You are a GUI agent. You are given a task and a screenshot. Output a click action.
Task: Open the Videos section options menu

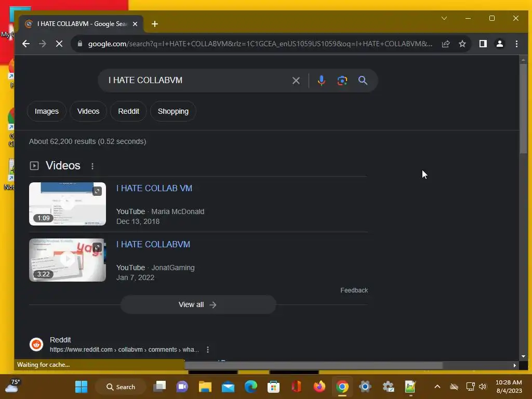tap(92, 166)
